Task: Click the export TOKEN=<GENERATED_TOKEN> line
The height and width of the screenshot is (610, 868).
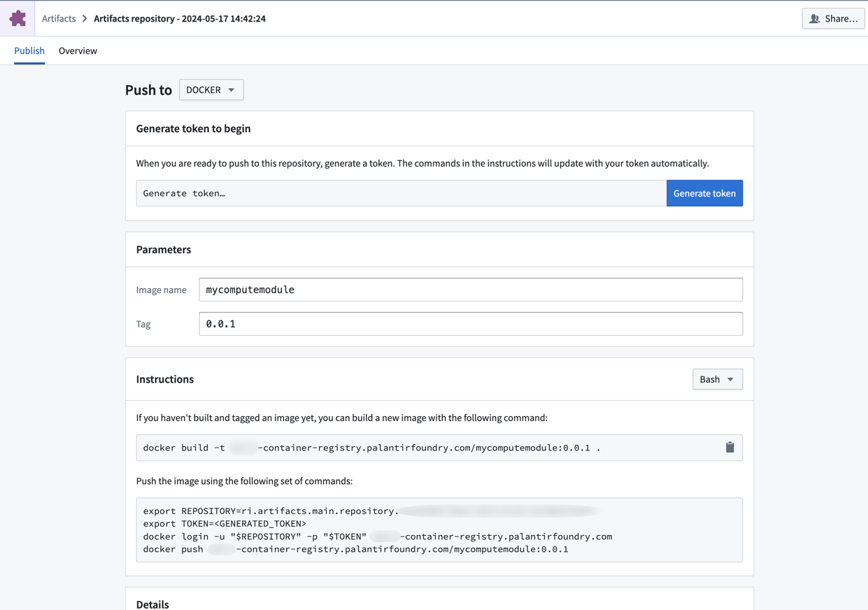Action: [x=225, y=523]
